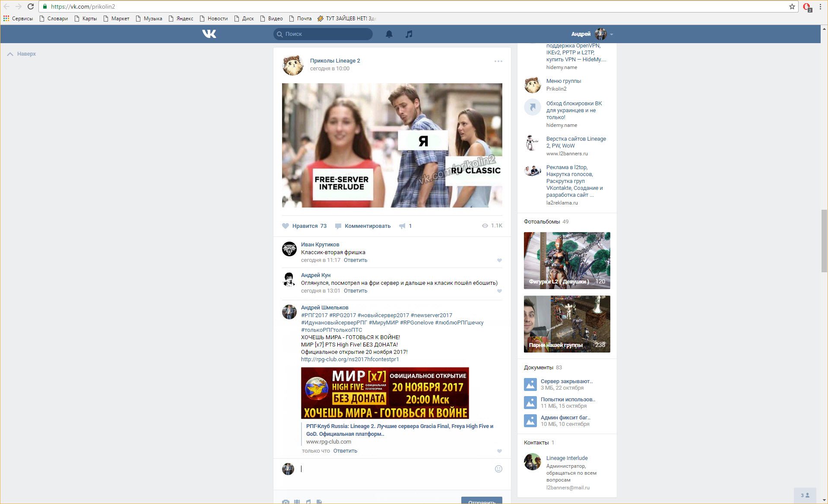Click the share megaphone icon on post
Image resolution: width=828 pixels, height=504 pixels.
403,226
